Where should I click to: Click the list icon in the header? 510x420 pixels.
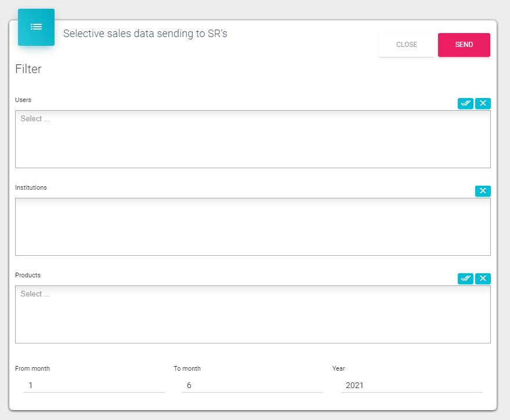pos(36,27)
